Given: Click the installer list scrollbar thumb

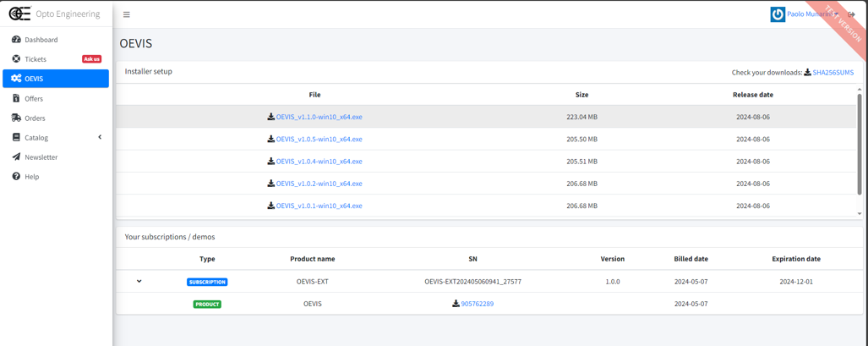Looking at the screenshot, I should click(x=860, y=144).
